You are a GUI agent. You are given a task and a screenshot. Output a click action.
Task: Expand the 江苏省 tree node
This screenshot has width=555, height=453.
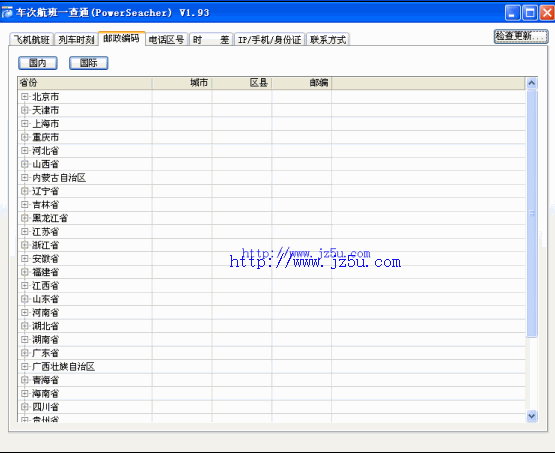pos(24,231)
